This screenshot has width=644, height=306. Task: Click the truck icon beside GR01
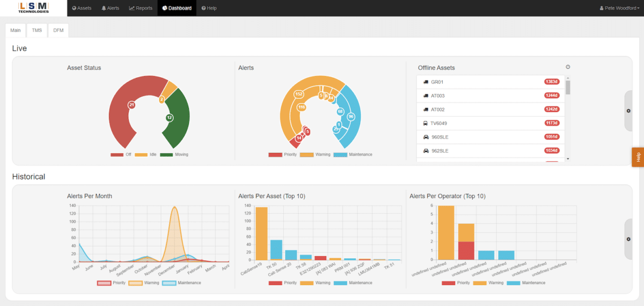click(426, 82)
